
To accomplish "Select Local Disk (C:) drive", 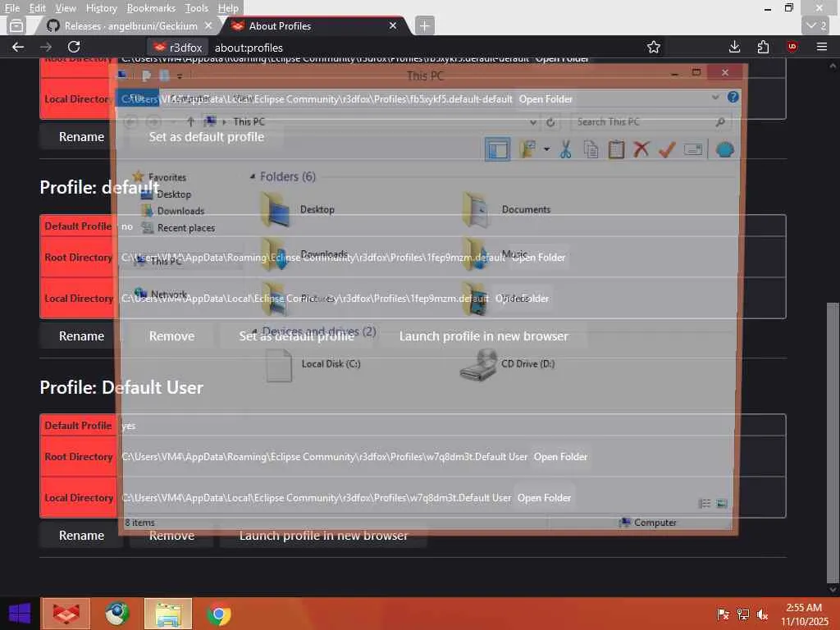I will pyautogui.click(x=313, y=364).
